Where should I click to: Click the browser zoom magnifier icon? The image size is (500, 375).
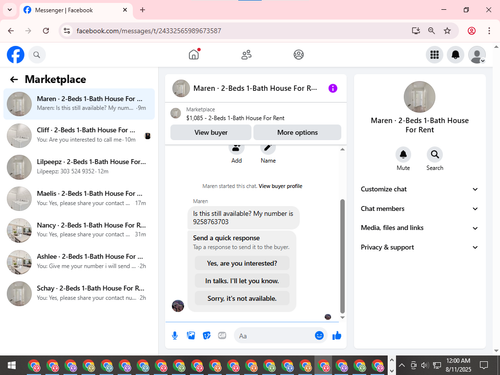point(431,31)
